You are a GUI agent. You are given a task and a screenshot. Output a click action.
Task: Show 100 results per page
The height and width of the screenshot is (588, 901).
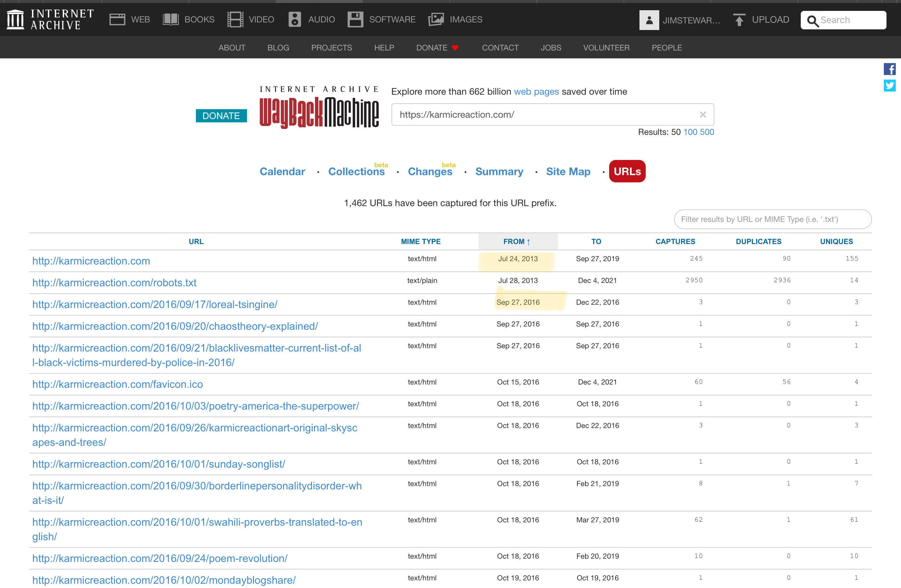tap(690, 132)
